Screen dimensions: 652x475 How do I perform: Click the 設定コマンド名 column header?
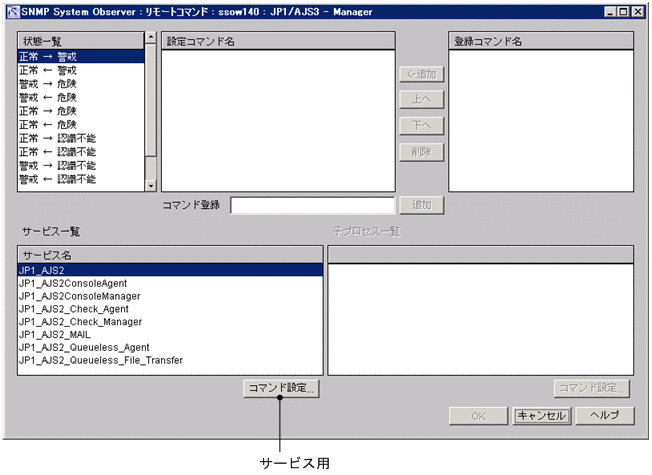(278, 41)
